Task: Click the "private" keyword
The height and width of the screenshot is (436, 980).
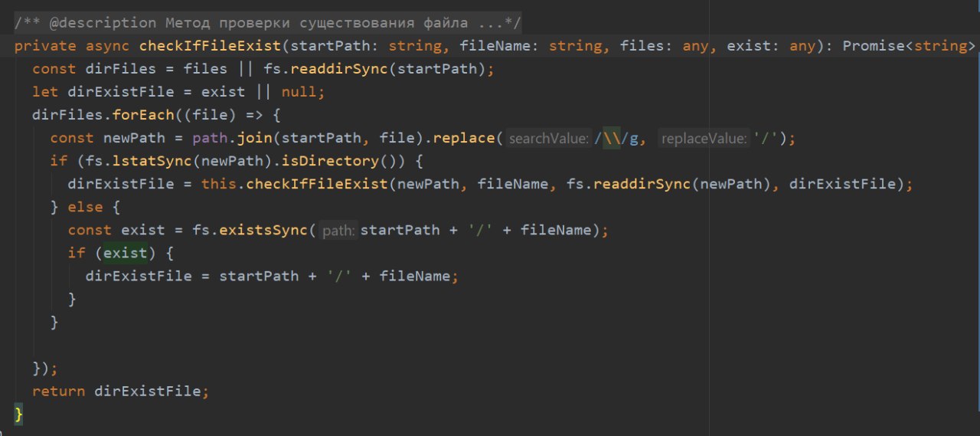Action: click(44, 46)
